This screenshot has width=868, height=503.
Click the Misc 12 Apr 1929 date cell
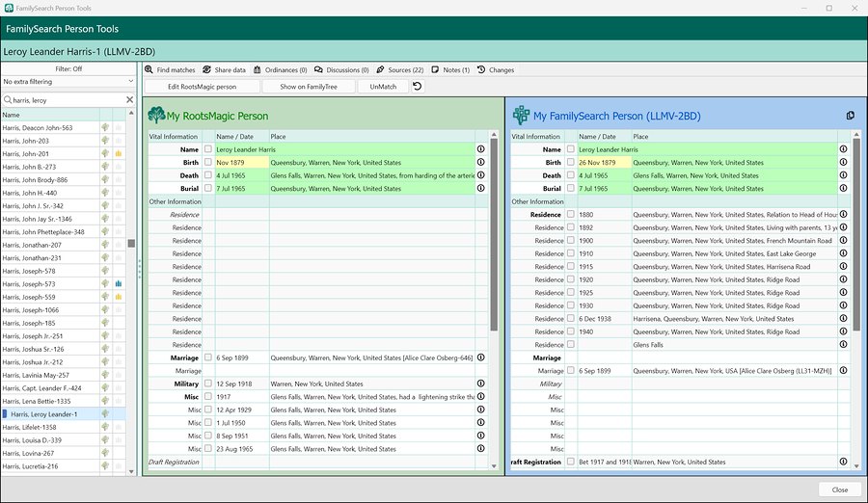tap(241, 410)
